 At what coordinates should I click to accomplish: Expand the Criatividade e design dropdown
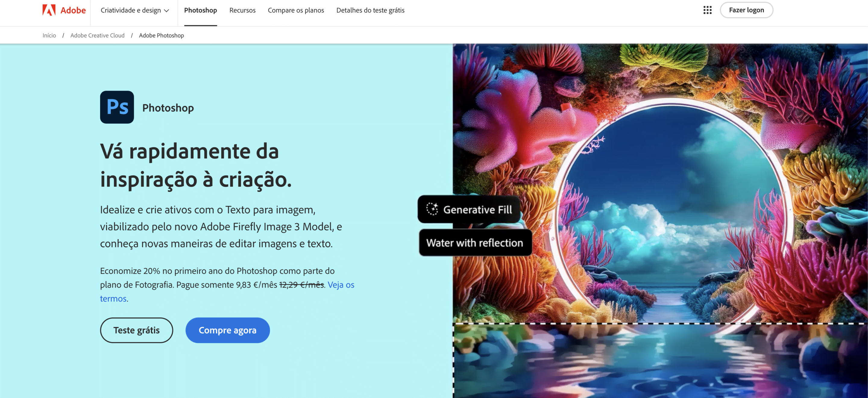coord(134,10)
